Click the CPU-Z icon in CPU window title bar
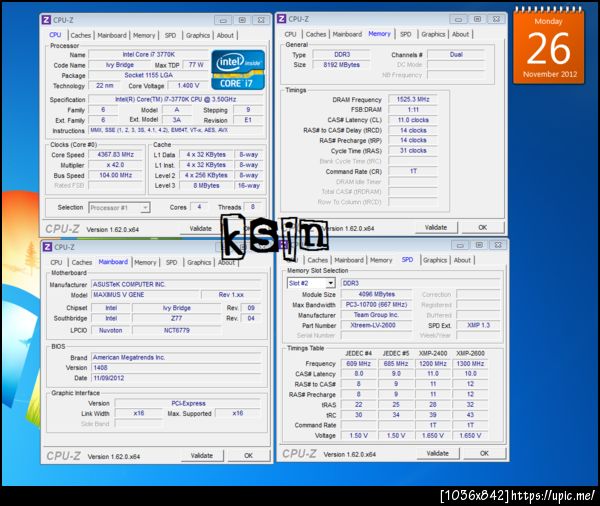The width and height of the screenshot is (600, 506). (46, 20)
